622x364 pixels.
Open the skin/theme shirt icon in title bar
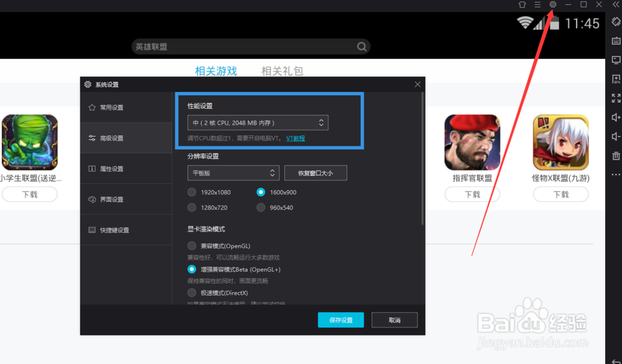click(522, 4)
